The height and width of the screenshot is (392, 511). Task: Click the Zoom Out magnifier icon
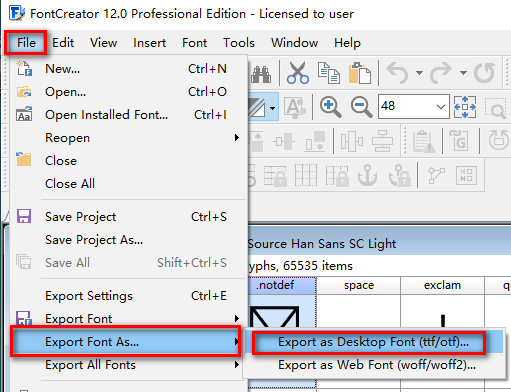361,107
